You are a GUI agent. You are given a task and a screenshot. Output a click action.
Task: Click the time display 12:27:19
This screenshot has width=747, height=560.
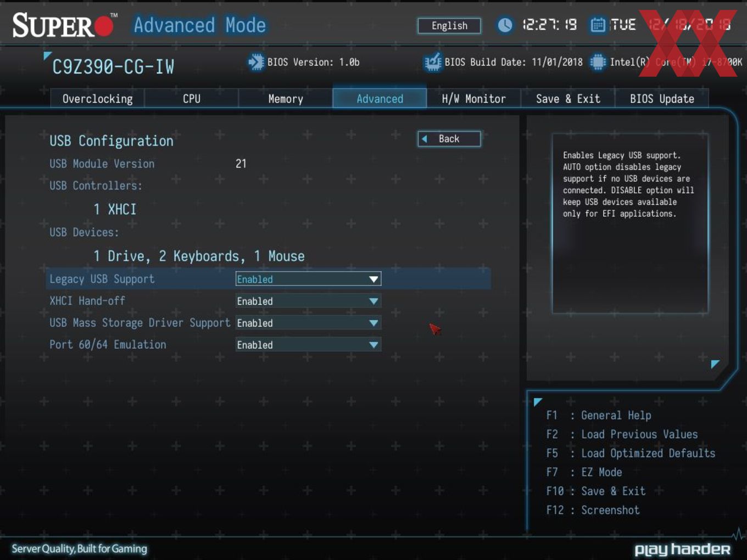tap(549, 25)
